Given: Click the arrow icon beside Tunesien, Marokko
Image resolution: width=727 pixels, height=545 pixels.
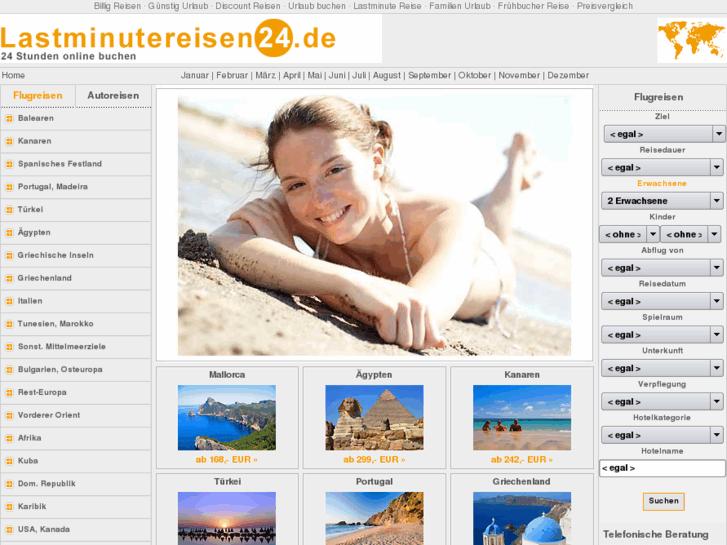Looking at the screenshot, I should pyautogui.click(x=9, y=324).
